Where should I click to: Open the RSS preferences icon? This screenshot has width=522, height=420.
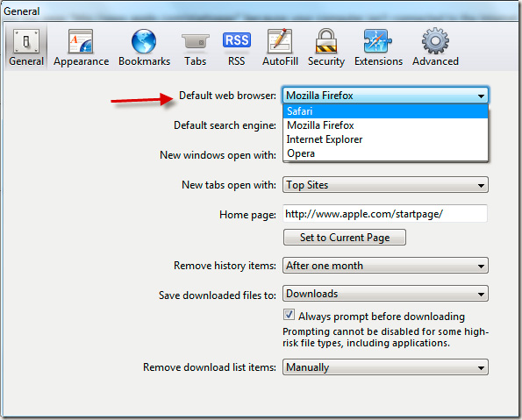coord(236,47)
